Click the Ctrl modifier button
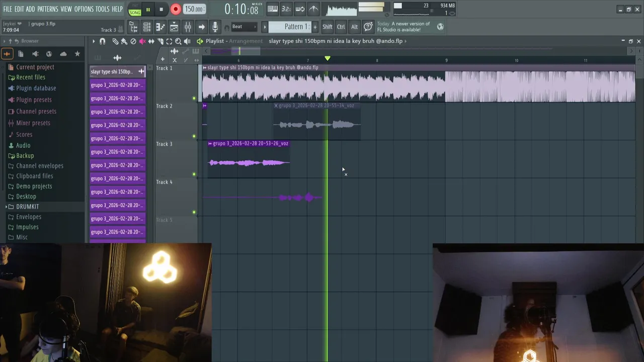This screenshot has width=644, height=362. (x=341, y=27)
